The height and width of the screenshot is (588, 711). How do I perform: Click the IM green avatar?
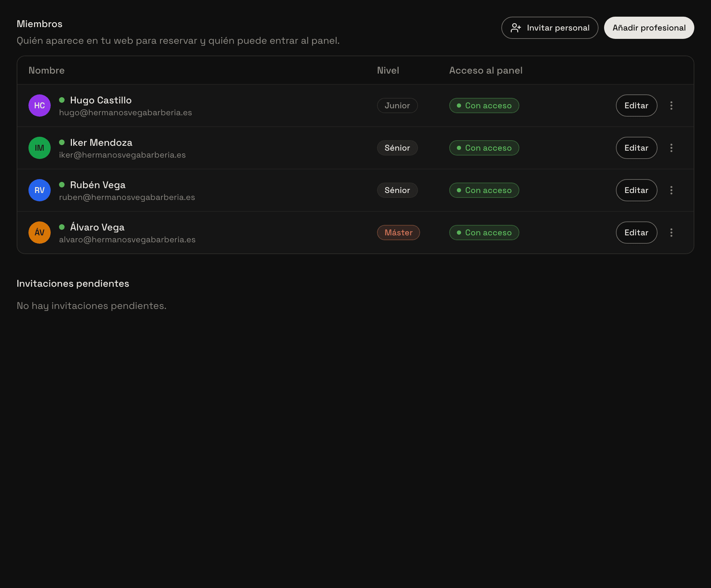[40, 148]
